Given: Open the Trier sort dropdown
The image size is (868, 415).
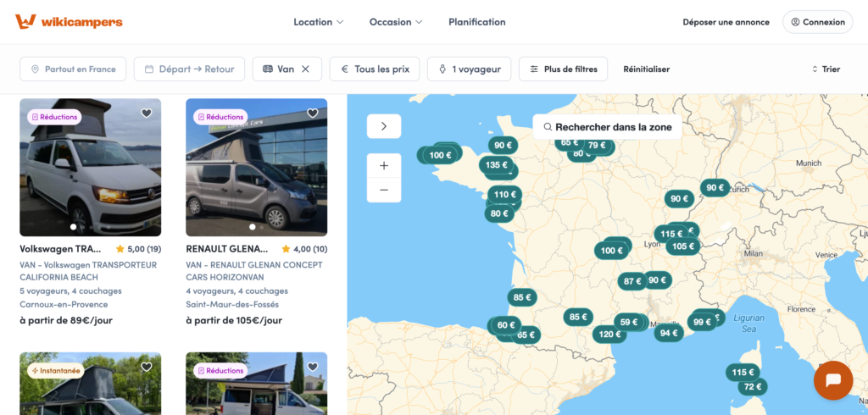Looking at the screenshot, I should [825, 69].
